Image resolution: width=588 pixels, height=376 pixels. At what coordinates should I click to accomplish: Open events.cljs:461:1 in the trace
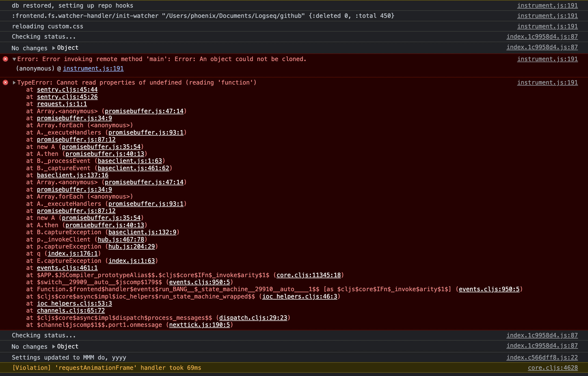point(67,268)
